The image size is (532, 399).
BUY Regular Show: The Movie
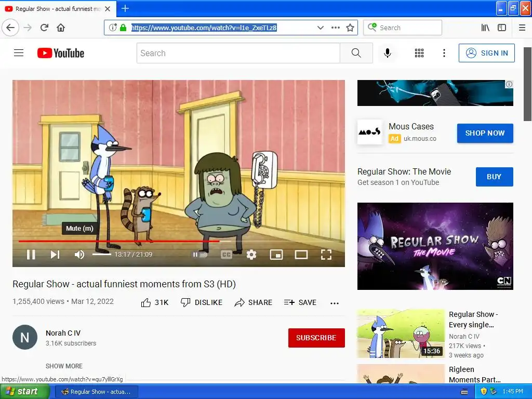point(495,177)
